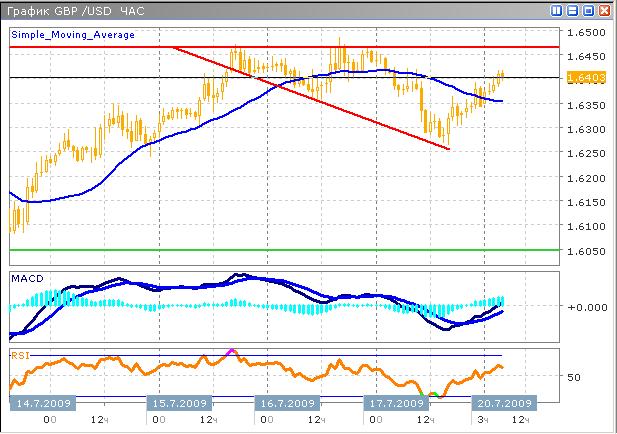Screen dimensions: 617x434
Task: Click the 20.7.2009 date marker
Action: [505, 403]
